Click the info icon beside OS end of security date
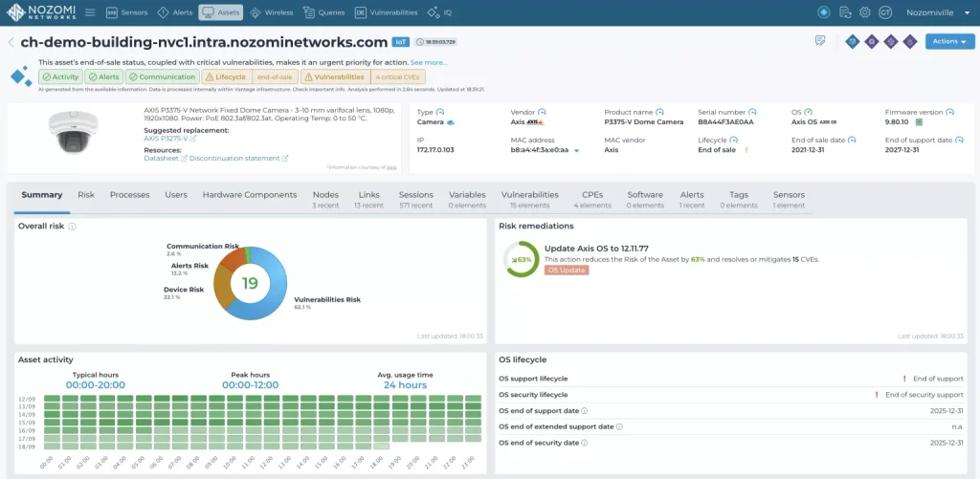The image size is (980, 479). [584, 443]
